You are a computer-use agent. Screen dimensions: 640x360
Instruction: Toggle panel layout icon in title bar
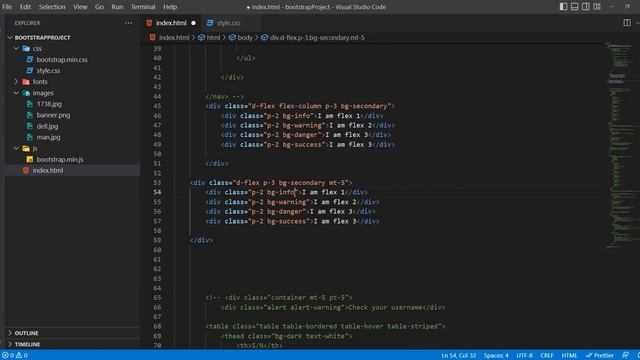pos(574,7)
